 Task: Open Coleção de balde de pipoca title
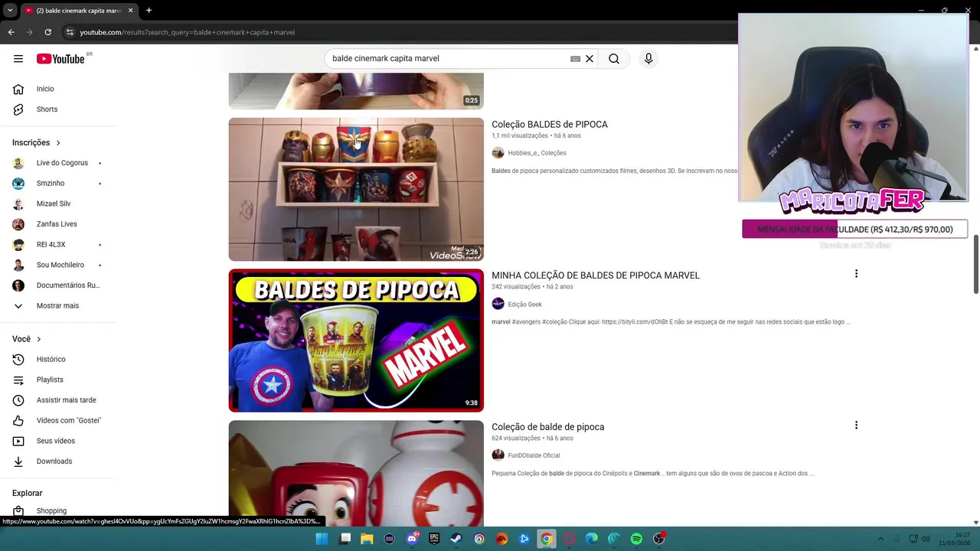click(x=548, y=427)
